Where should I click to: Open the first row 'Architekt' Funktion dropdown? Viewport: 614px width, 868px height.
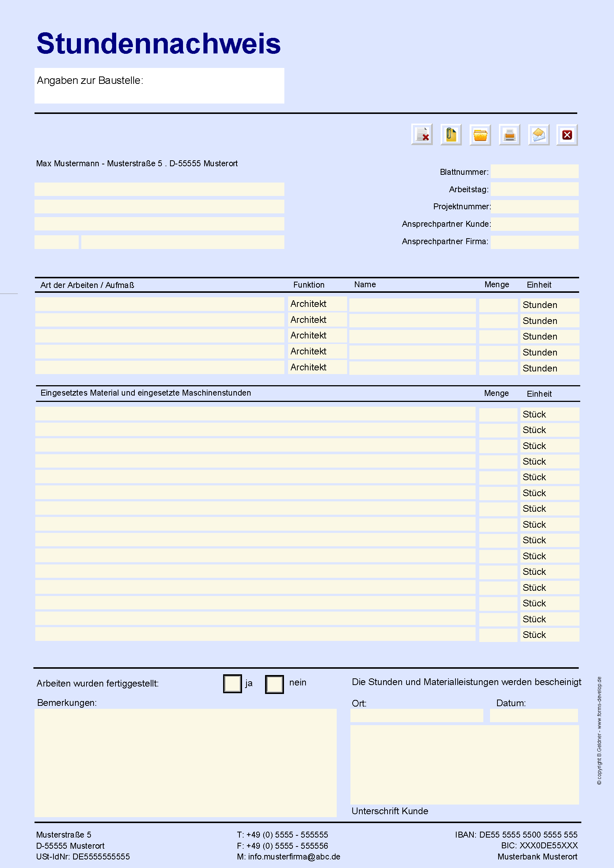pos(317,304)
